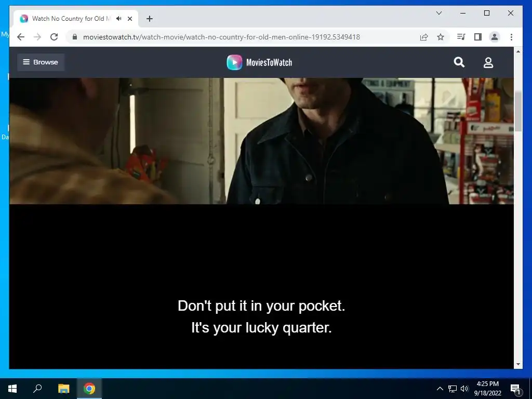Screen dimensions: 532x399
Task: Mute the tab via speaker icon
Action: coord(119,19)
